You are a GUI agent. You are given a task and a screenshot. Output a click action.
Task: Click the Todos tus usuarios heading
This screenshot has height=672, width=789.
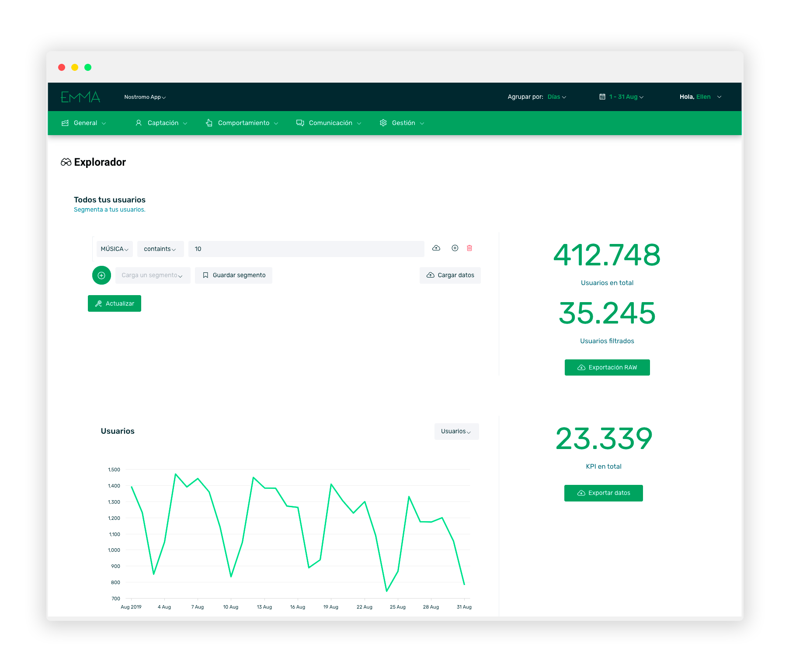110,200
